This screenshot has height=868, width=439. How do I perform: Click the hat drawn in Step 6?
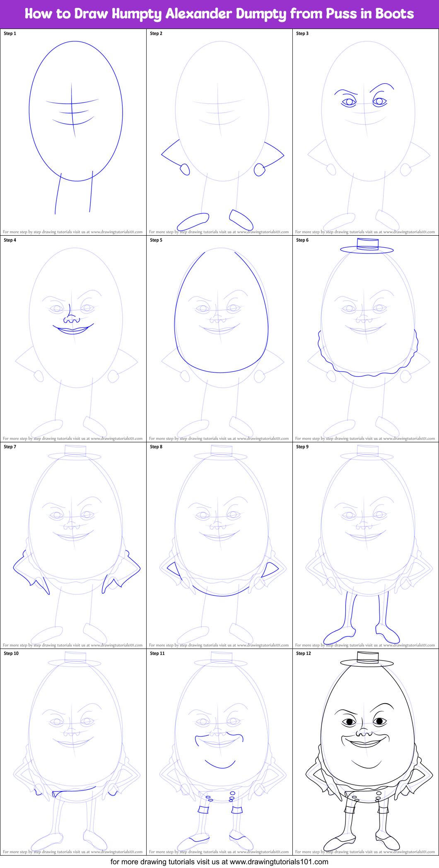(x=367, y=245)
